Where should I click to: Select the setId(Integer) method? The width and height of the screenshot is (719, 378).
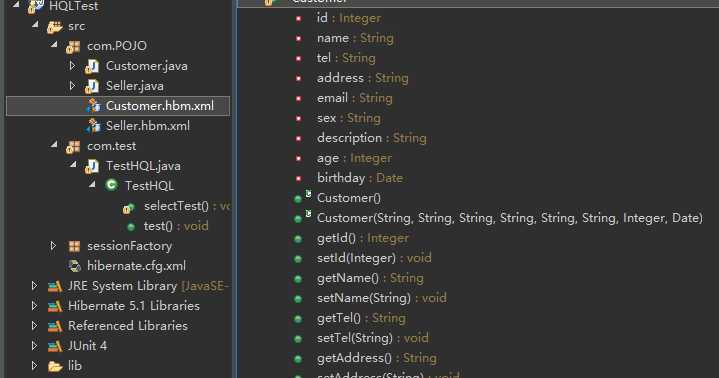[374, 258]
